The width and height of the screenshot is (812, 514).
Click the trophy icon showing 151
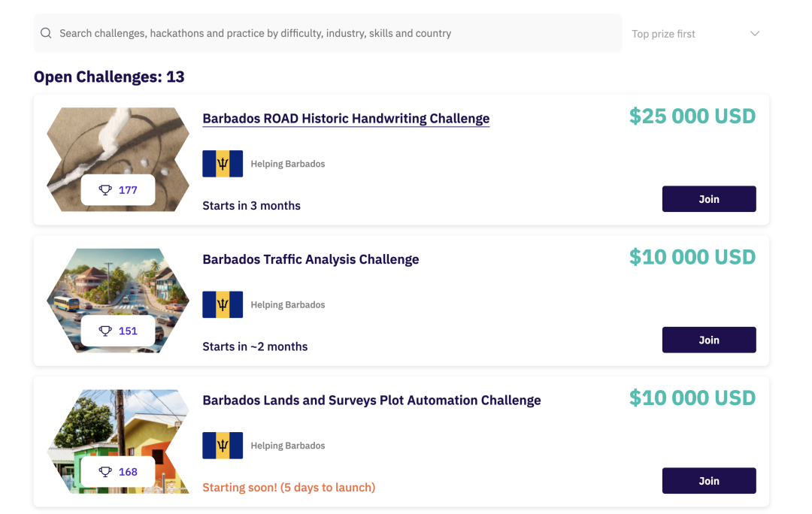pyautogui.click(x=105, y=331)
